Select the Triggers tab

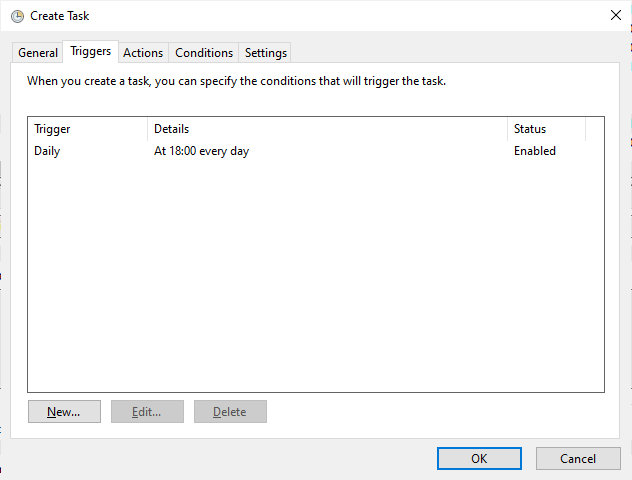[x=91, y=51]
